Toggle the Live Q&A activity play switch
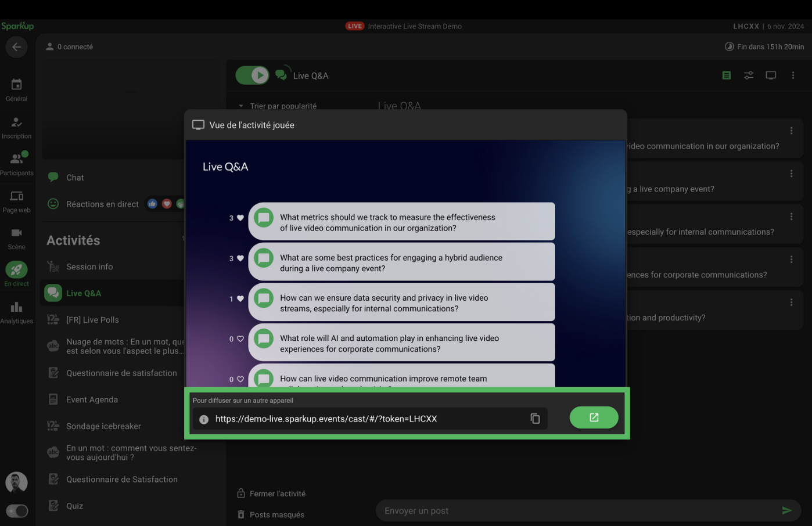 252,75
